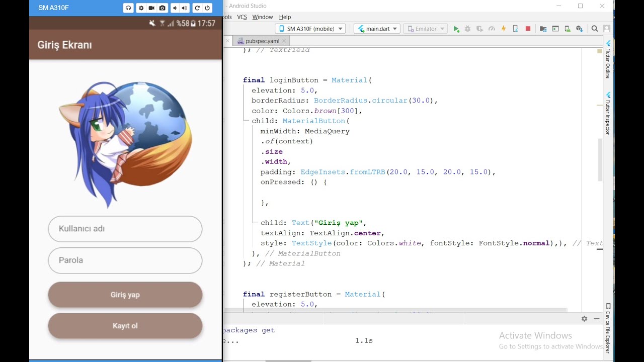
Task: Click the Profile gauge icon
Action: point(492,29)
